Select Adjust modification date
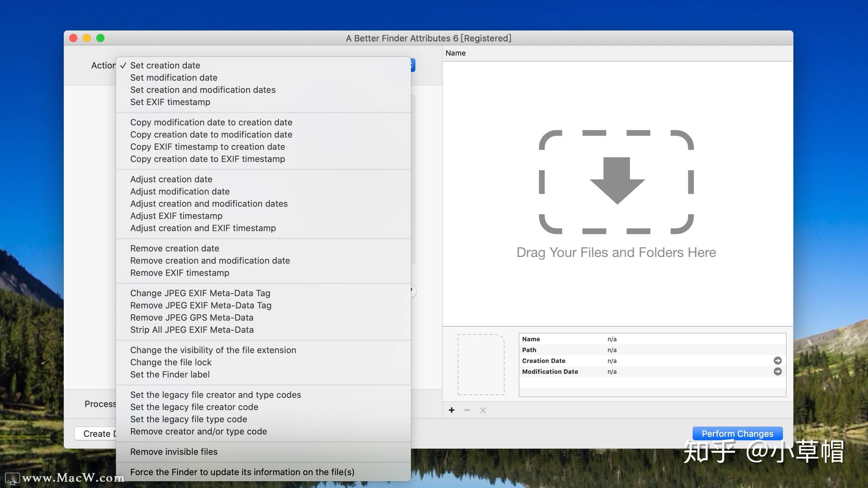This screenshot has height=488, width=868. coord(263,191)
